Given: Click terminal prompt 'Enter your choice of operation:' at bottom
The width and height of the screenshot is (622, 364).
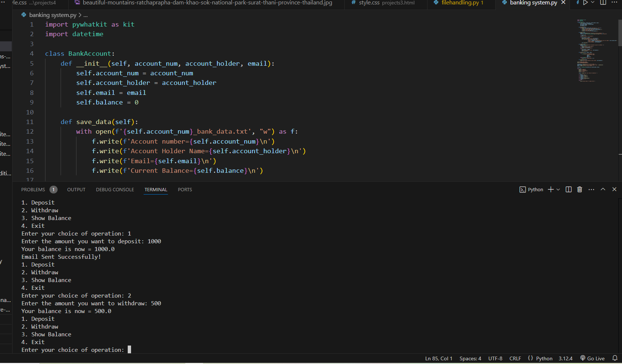Looking at the screenshot, I should [x=73, y=350].
